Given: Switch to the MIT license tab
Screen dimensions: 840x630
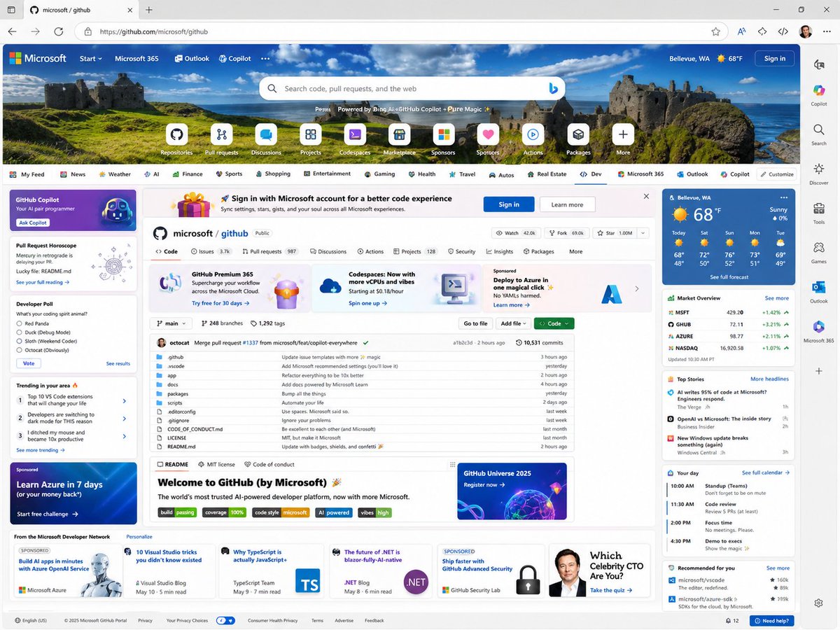Looking at the screenshot, I should (216, 465).
